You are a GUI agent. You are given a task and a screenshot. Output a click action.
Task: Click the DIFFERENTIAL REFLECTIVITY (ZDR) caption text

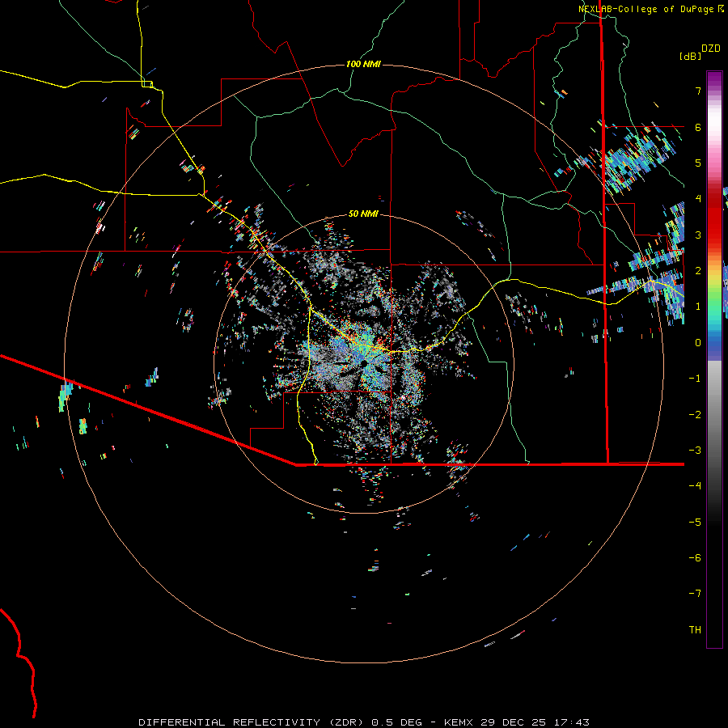tap(252, 722)
